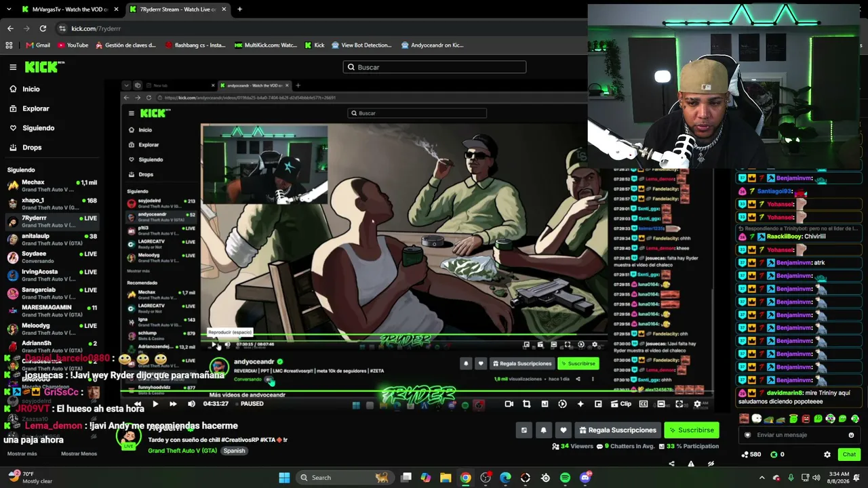Skip forward in the stream player
This screenshot has width=868, height=488.
(173, 404)
